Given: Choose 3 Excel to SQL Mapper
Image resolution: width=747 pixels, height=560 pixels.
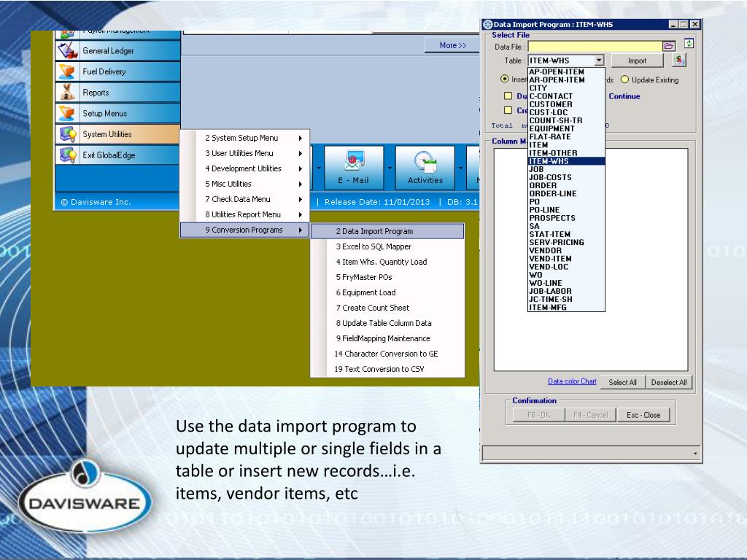Looking at the screenshot, I should pos(387,246).
